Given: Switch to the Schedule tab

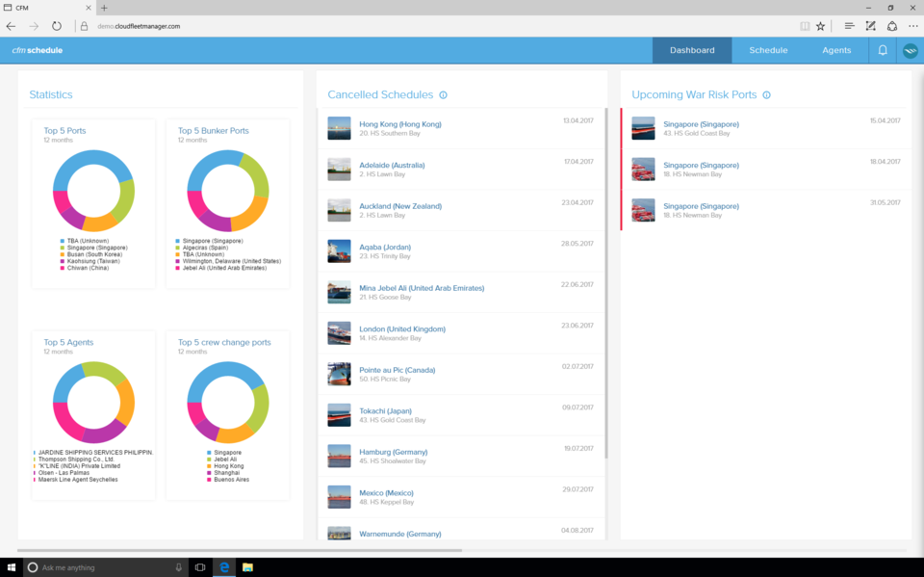Looking at the screenshot, I should tap(768, 50).
